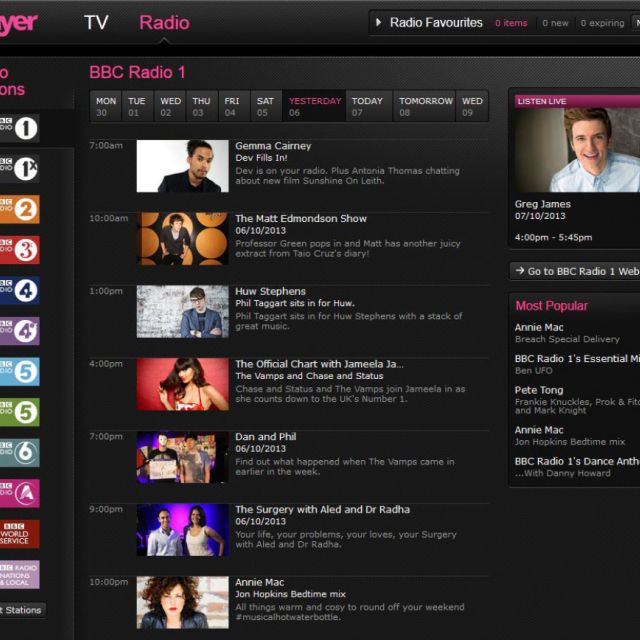Open the Gemma Cairney programme thumbnail

(x=182, y=166)
